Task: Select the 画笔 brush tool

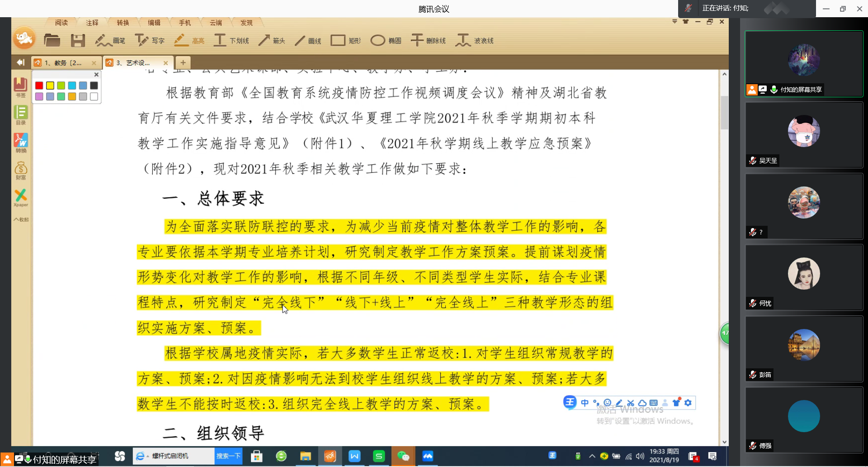Action: (110, 41)
